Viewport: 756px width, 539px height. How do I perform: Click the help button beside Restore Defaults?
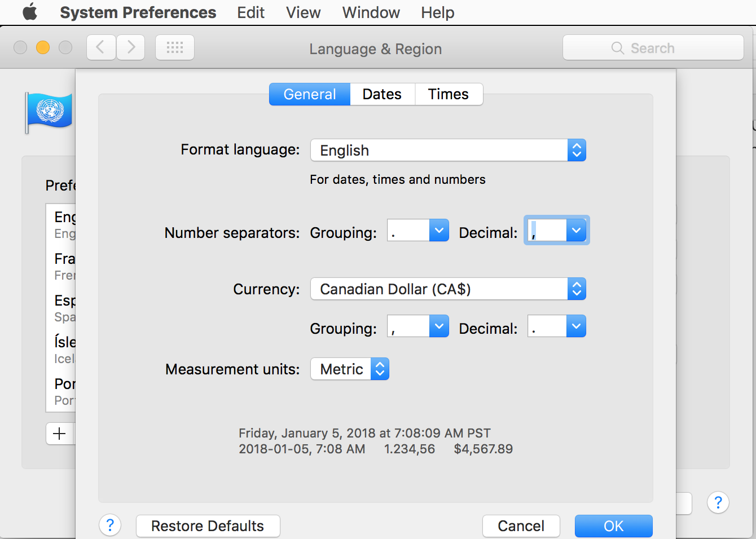pos(110,526)
